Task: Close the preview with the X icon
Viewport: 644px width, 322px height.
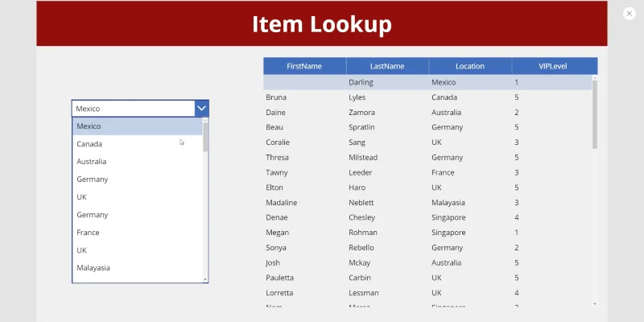Action: pyautogui.click(x=629, y=14)
